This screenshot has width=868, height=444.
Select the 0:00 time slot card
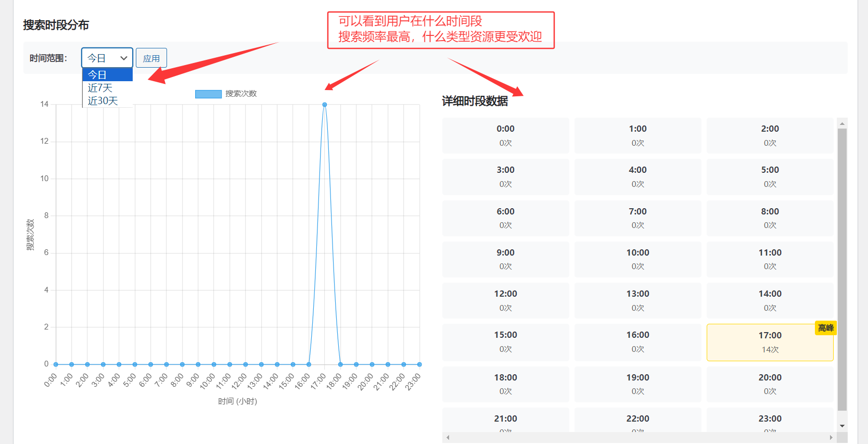pos(505,135)
